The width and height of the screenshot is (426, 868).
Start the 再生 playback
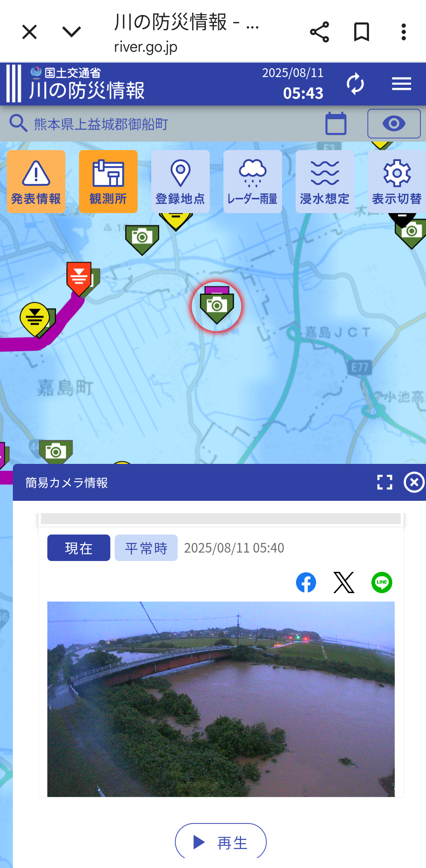click(x=221, y=842)
